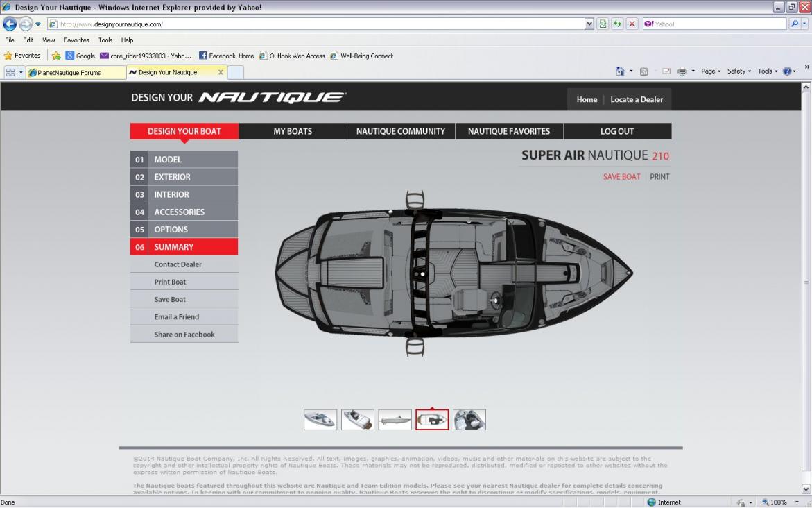Image resolution: width=812 pixels, height=508 pixels.
Task: Open the tab list dropdown arrow
Action: 21,73
